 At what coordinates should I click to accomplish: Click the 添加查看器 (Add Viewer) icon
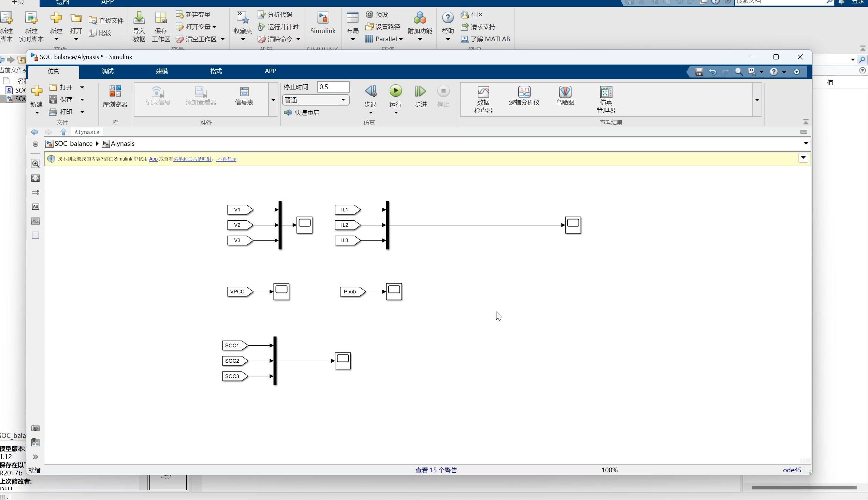pos(201,96)
